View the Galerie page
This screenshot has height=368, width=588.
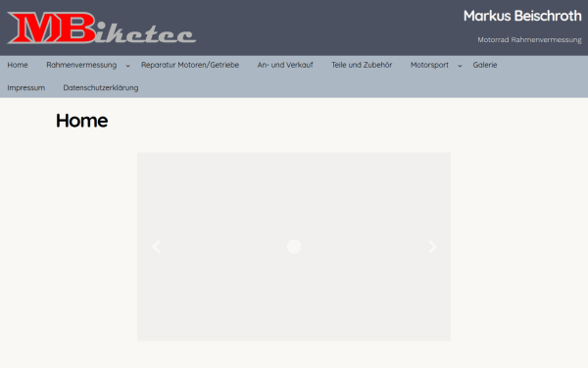click(485, 65)
